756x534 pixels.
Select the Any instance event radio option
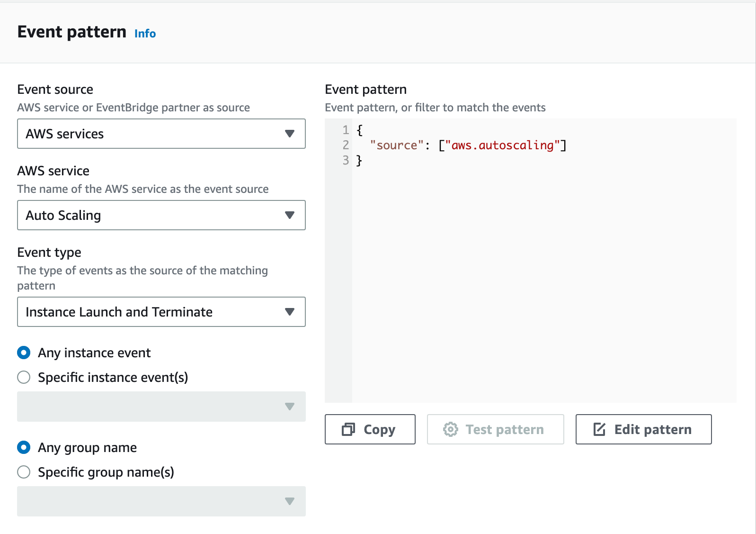24,353
